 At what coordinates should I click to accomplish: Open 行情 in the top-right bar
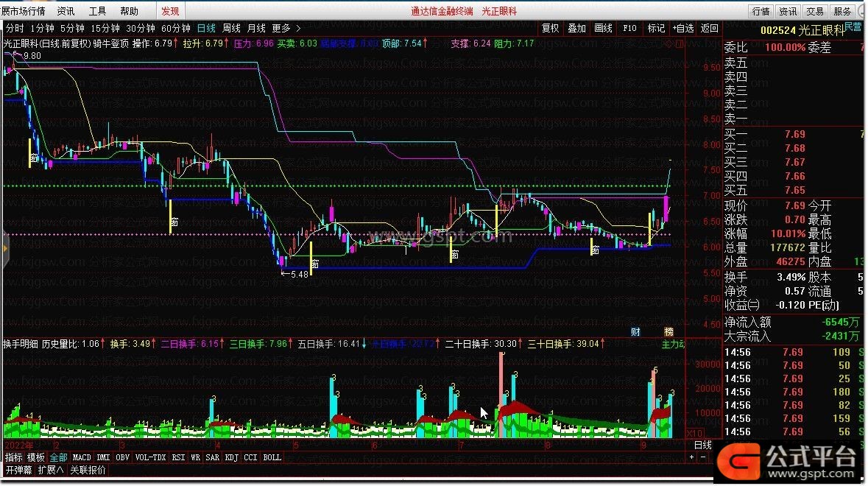tap(761, 11)
